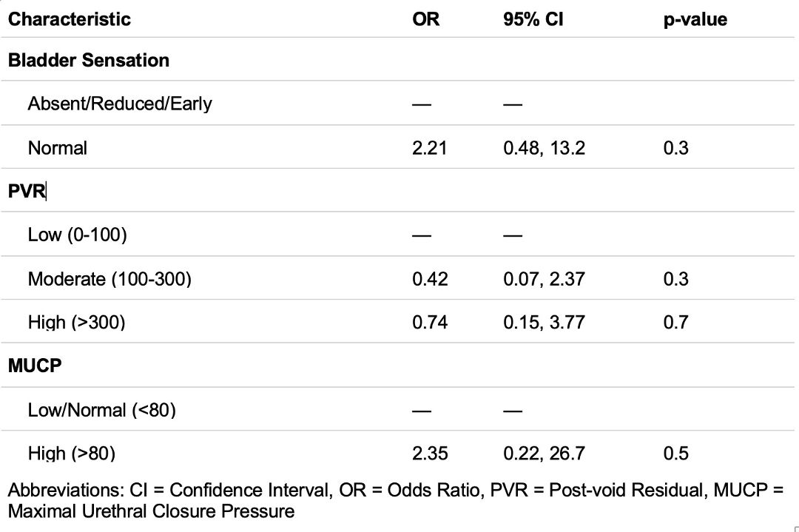Select p-value 0.7 cell

[676, 323]
